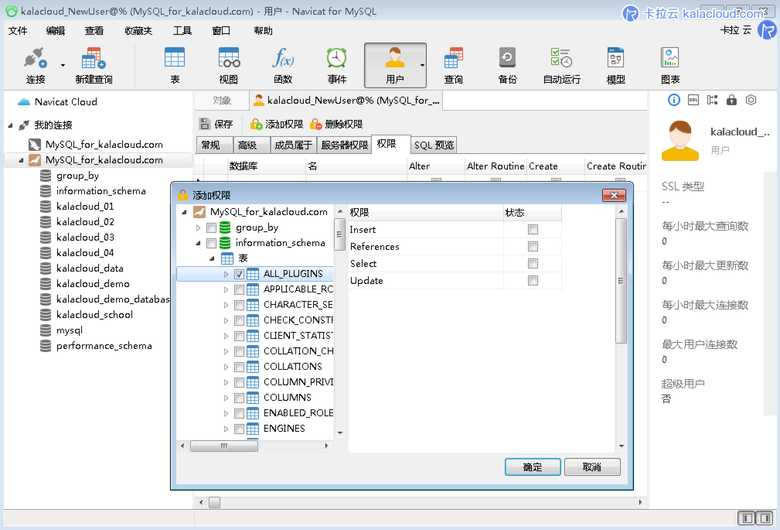The height and width of the screenshot is (530, 780).
Task: Enable the References privilege checkbox
Action: click(x=533, y=246)
